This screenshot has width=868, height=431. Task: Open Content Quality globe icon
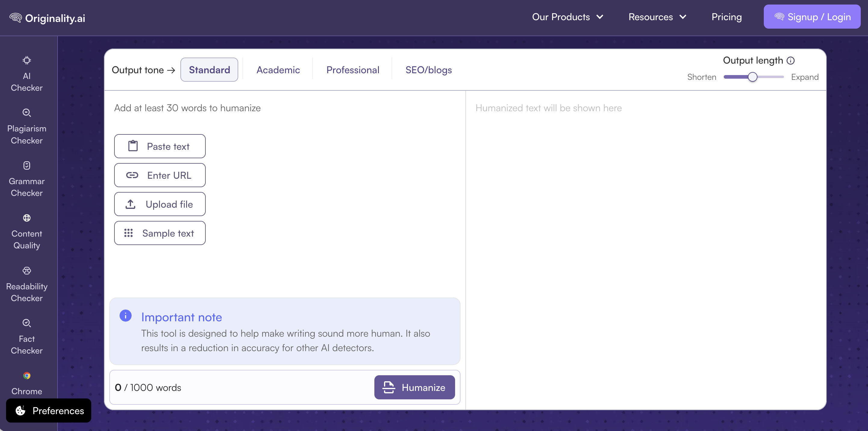coord(27,218)
